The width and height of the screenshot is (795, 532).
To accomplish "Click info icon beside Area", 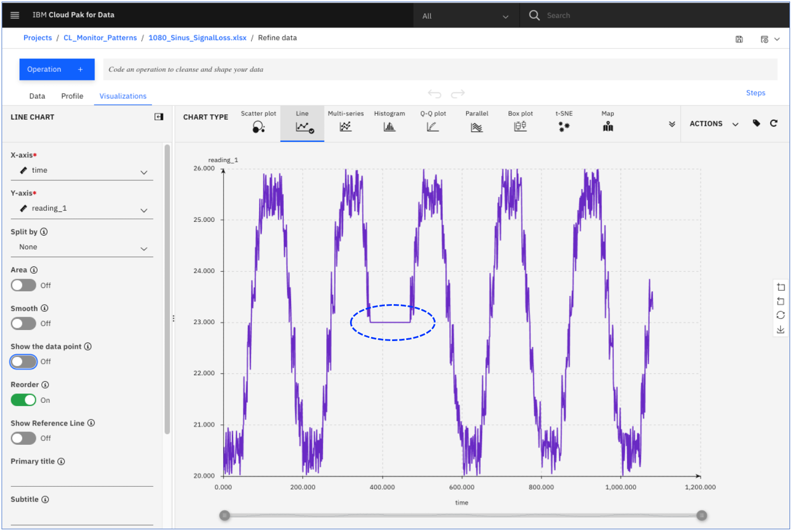I will coord(34,270).
